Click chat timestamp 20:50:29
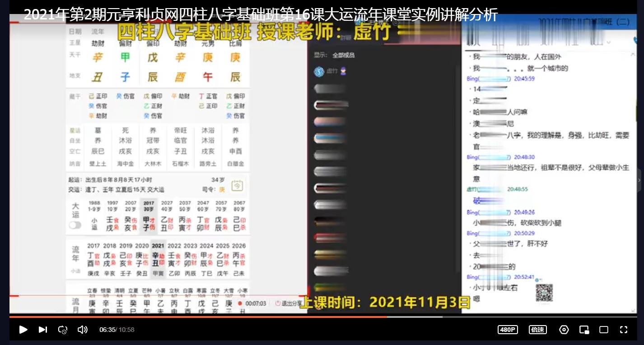 coord(524,233)
